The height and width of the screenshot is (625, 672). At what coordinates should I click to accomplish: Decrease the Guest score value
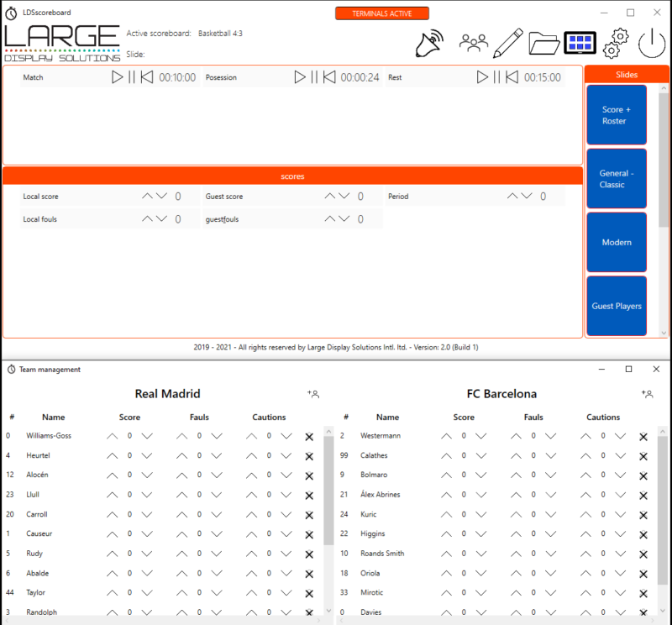tap(344, 196)
